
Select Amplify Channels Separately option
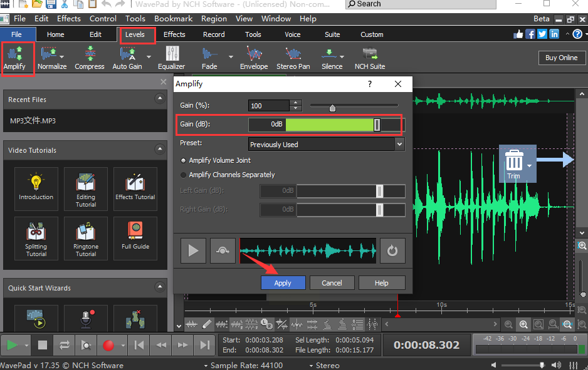click(184, 175)
